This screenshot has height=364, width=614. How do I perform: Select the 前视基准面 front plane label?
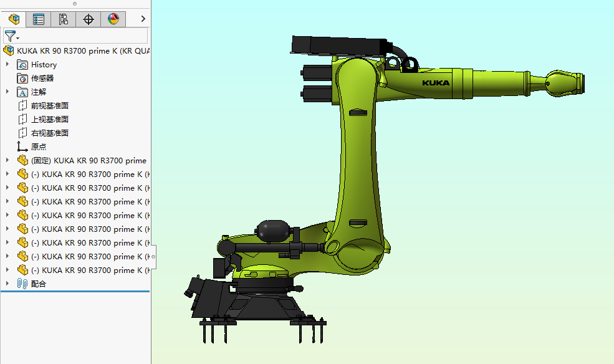[x=50, y=106]
